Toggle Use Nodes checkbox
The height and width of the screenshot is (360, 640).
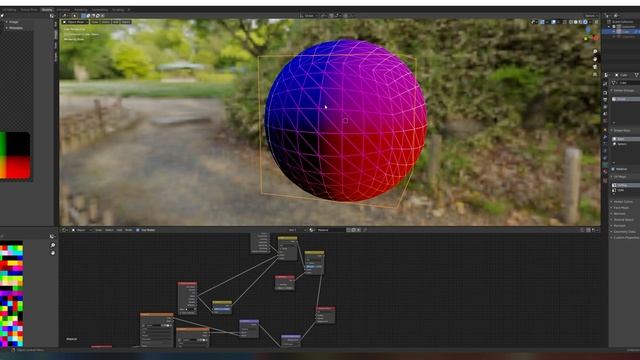pyautogui.click(x=138, y=230)
